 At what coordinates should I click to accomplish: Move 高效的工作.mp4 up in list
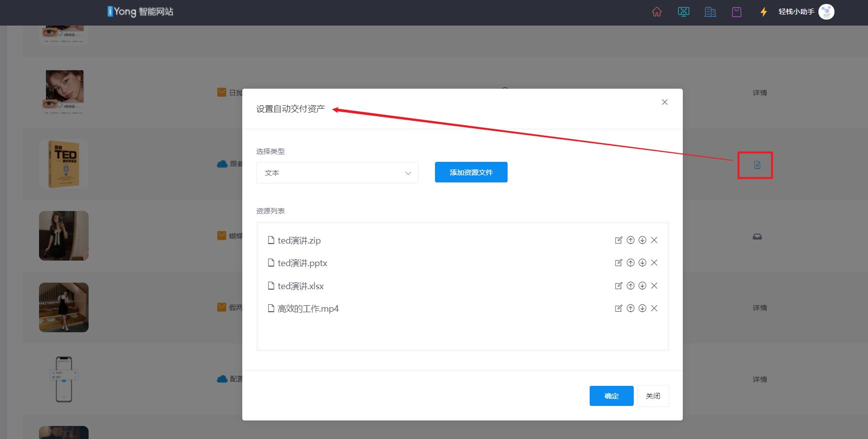point(631,308)
